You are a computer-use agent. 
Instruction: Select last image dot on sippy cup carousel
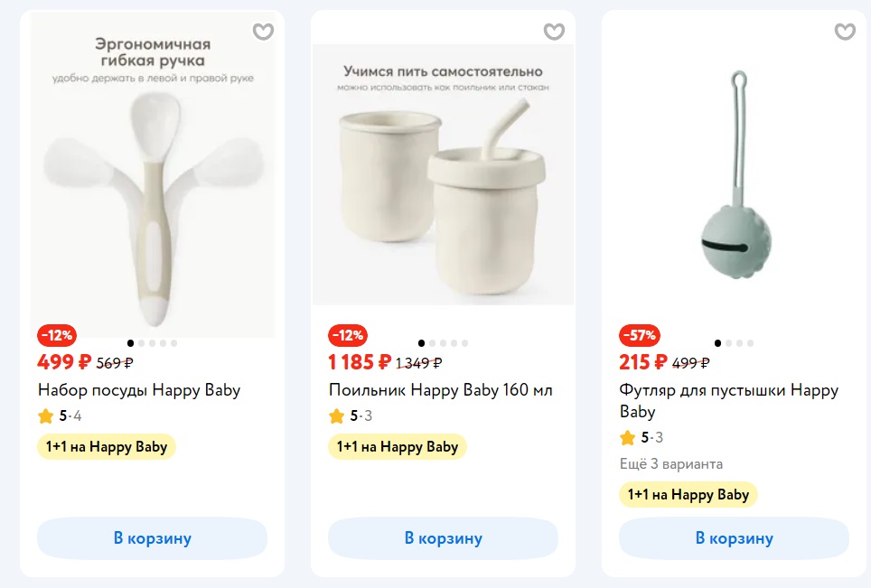pos(464,343)
